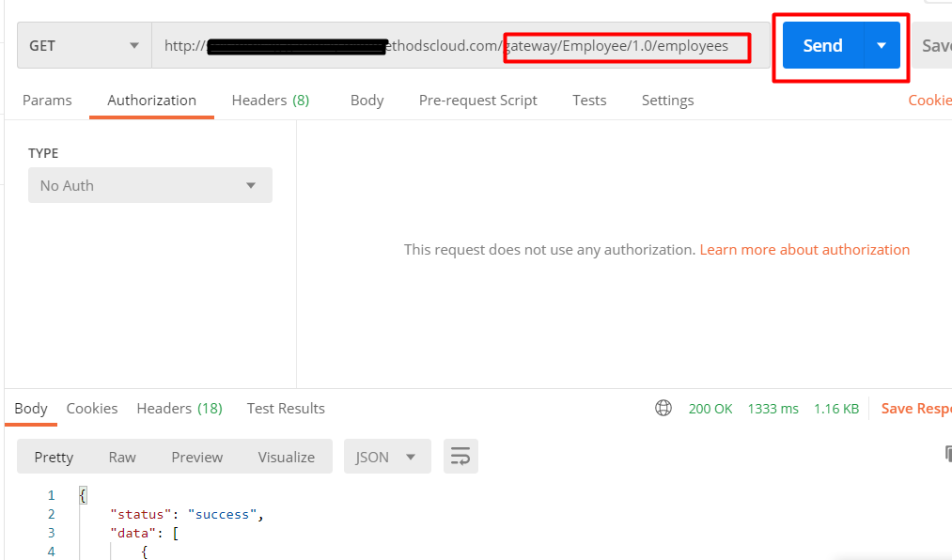Select the Visualize response view
This screenshot has width=952, height=560.
click(286, 457)
